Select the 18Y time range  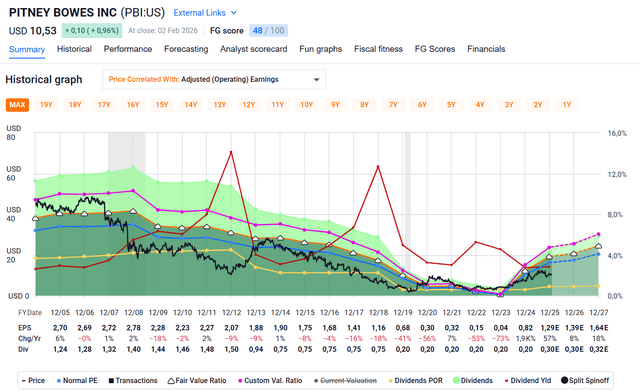[x=75, y=105]
